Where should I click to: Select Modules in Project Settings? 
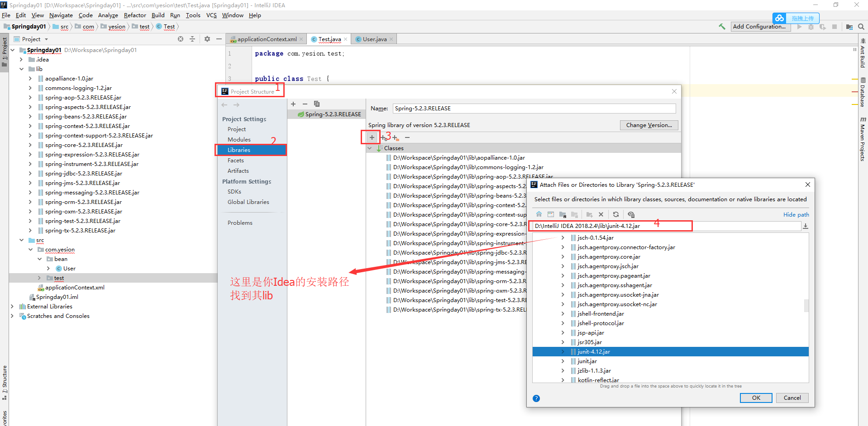(x=239, y=139)
